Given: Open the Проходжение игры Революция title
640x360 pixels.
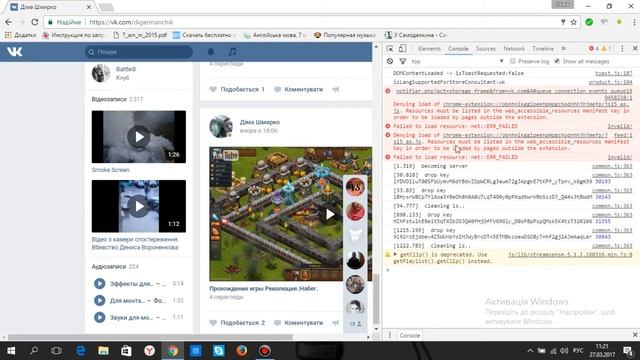Looking at the screenshot, I should [x=263, y=289].
